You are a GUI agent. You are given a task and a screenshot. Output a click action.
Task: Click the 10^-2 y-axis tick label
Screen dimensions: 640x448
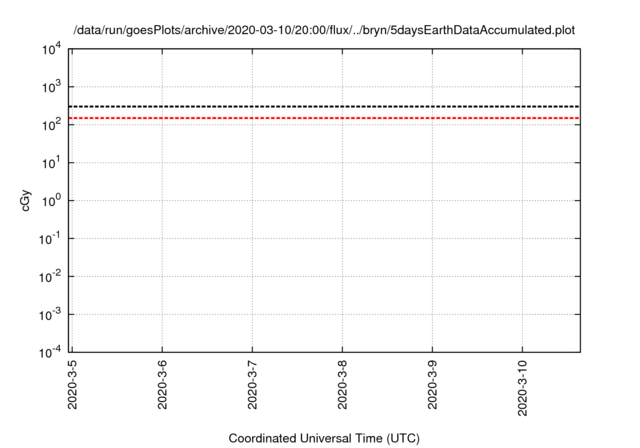(50, 277)
